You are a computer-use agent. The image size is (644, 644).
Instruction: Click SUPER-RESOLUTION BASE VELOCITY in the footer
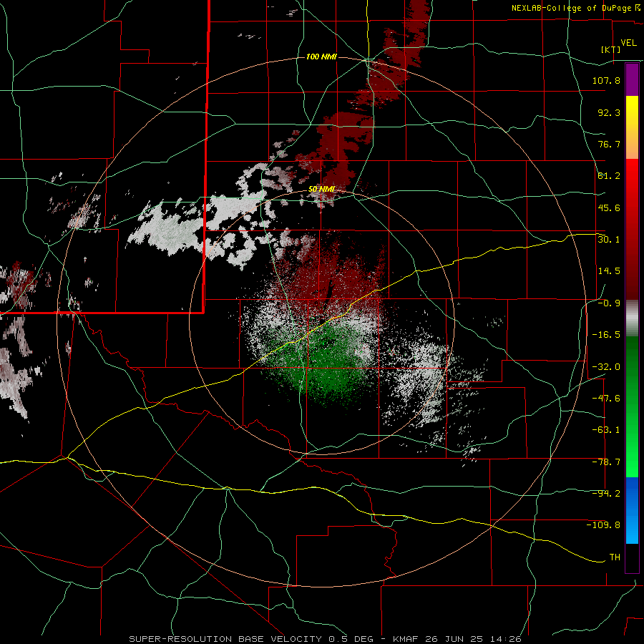225,639
